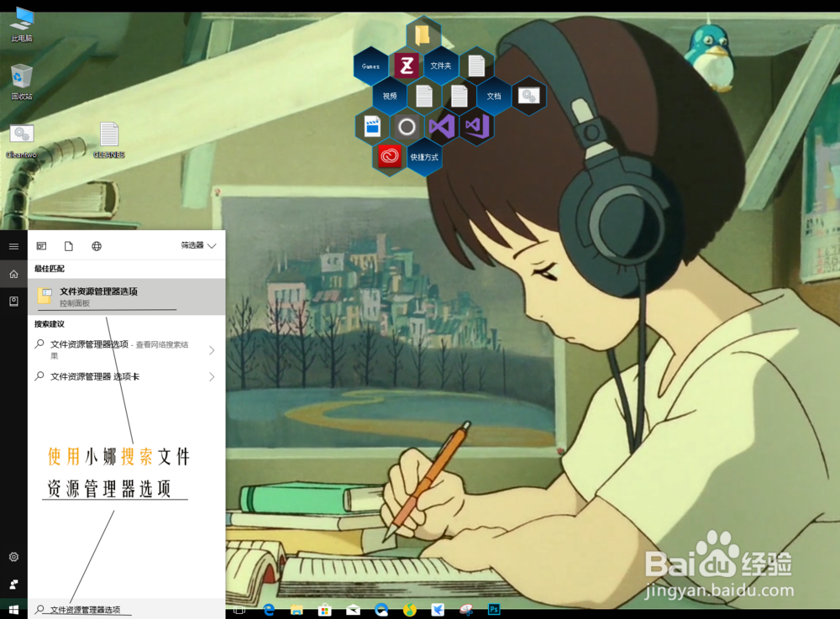The image size is (840, 619).
Task: Launch the blue bird Xunlei taskbar icon
Action: (438, 610)
